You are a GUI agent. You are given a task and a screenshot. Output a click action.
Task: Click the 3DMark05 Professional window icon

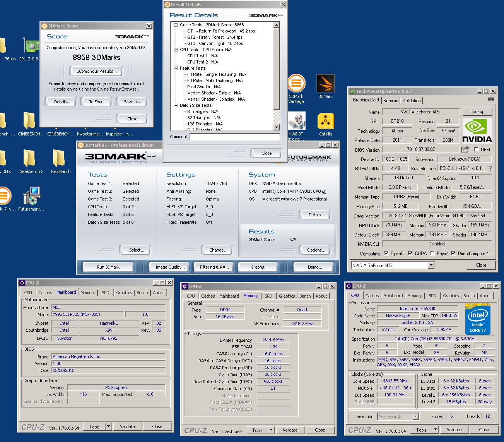tap(81, 145)
